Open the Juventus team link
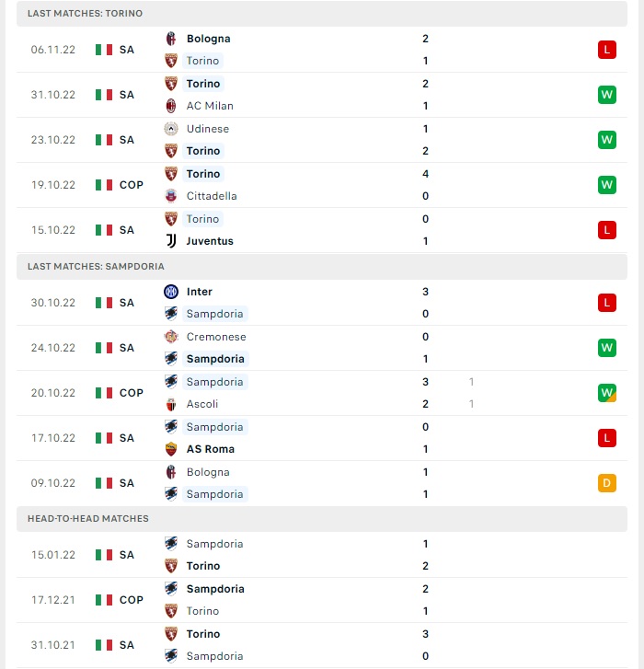This screenshot has width=644, height=669. coord(210,241)
